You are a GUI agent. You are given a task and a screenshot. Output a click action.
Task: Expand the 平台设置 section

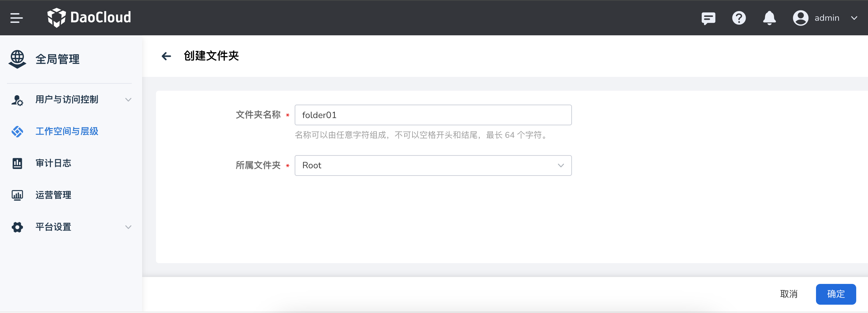coord(129,227)
